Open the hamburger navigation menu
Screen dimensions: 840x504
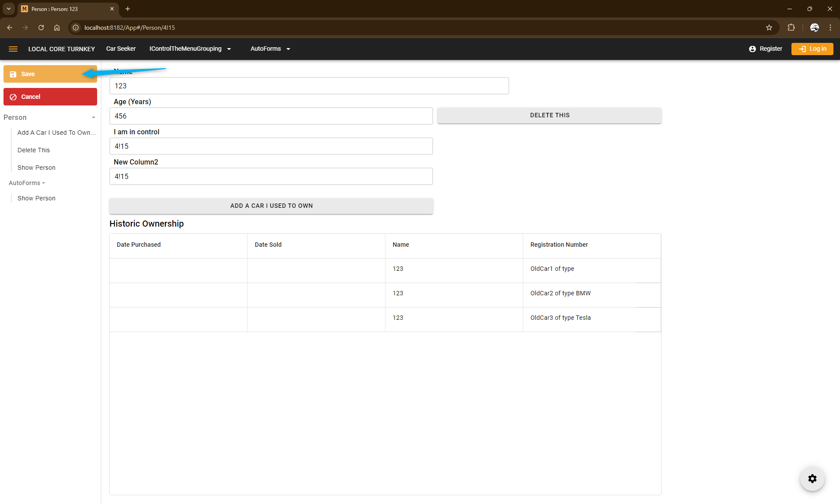(13, 49)
